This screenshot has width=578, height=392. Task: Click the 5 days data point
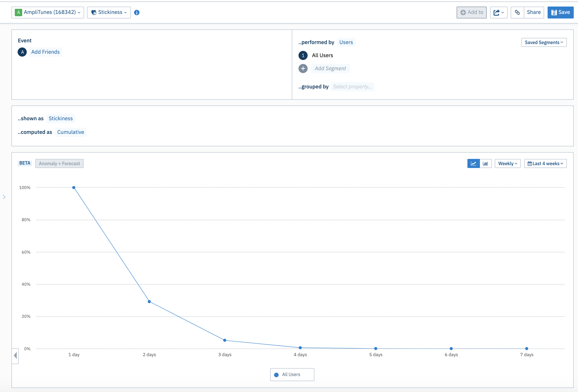click(x=376, y=349)
